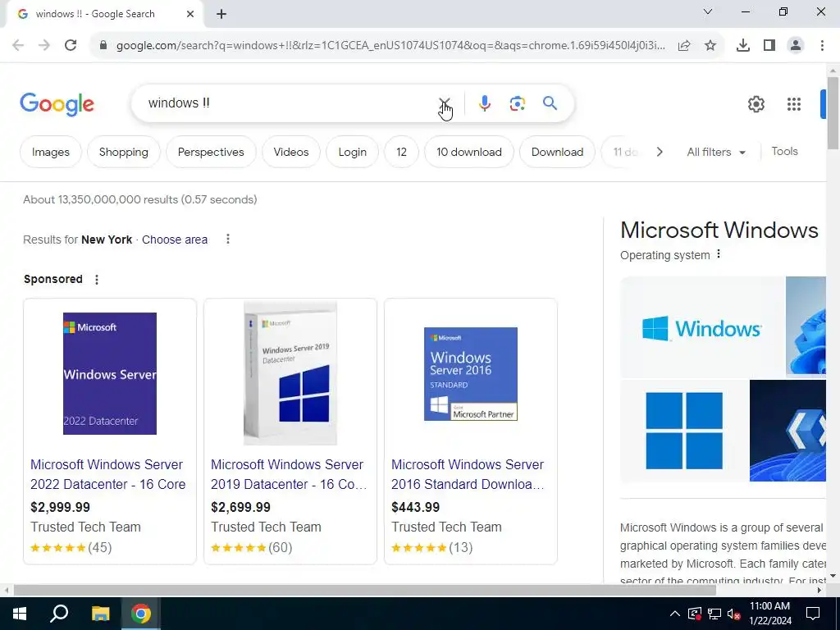Click Windows Server 2022 product image
This screenshot has width=840, height=630.
pos(110,373)
